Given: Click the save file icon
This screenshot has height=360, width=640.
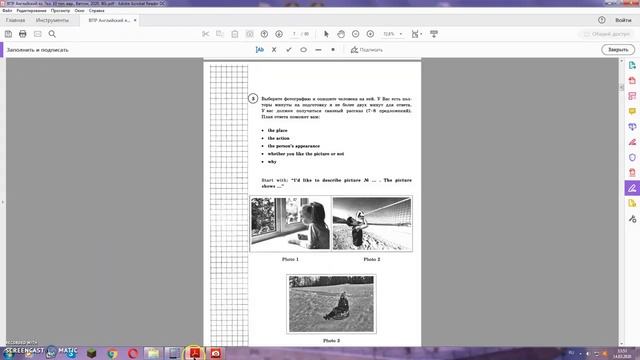Looking at the screenshot, I should pos(8,34).
